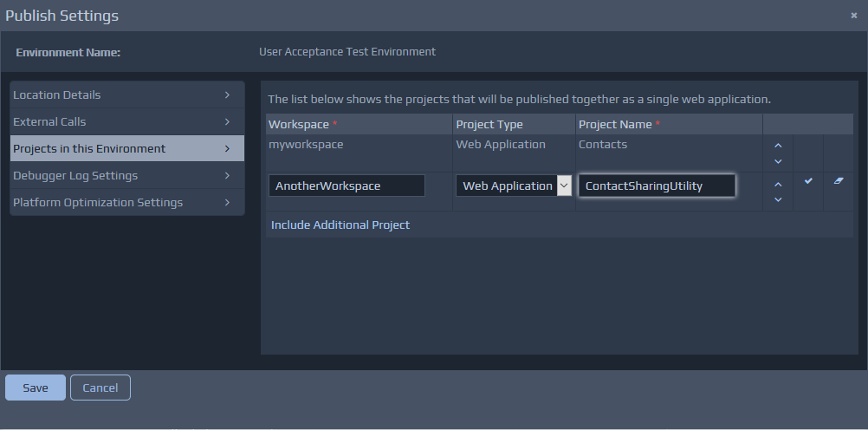Open the Debugger Log Settings section

coord(75,175)
